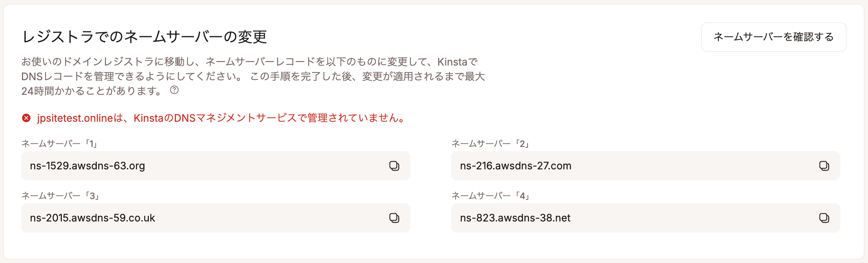
Task: Copy nameserver ns-2015.awsdns-59.co.uk using copy icon
Action: pyautogui.click(x=394, y=218)
